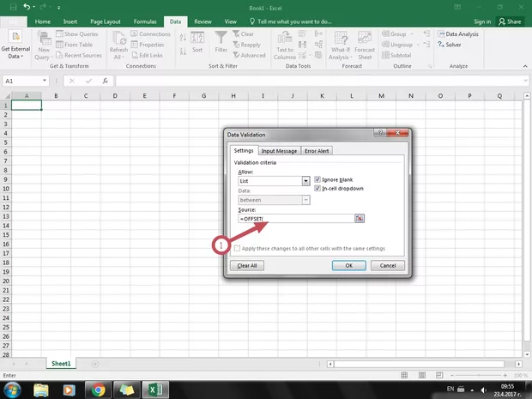Switch to the Input Message tab
The height and width of the screenshot is (399, 532).
[279, 151]
